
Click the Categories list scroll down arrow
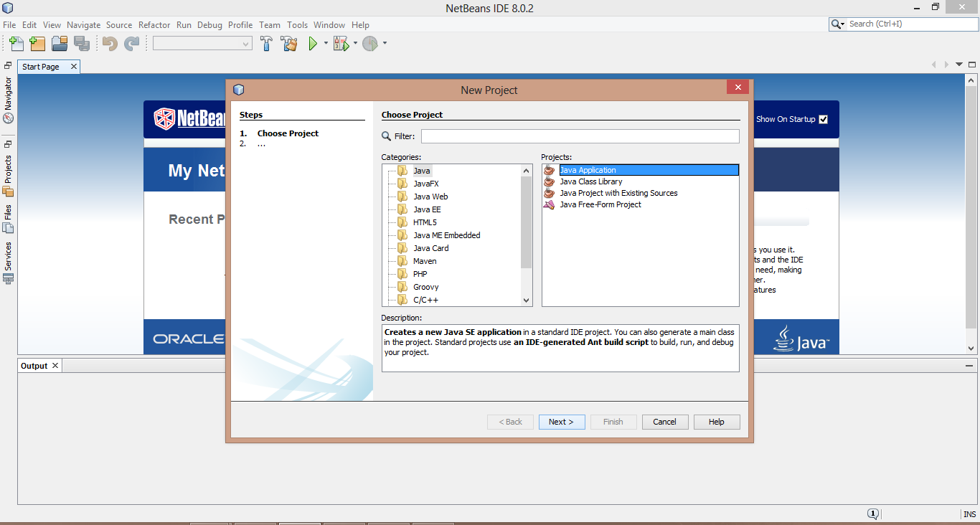tap(527, 301)
